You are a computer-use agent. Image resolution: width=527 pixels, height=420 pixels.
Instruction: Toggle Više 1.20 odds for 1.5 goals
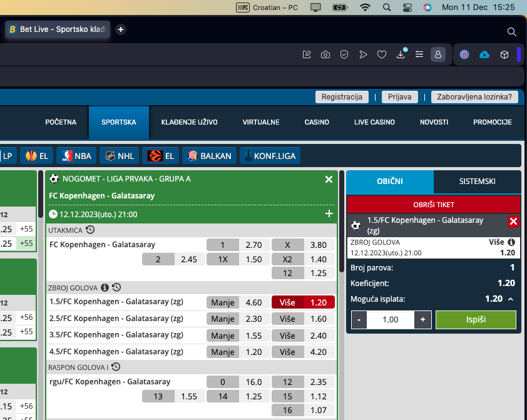coord(303,302)
